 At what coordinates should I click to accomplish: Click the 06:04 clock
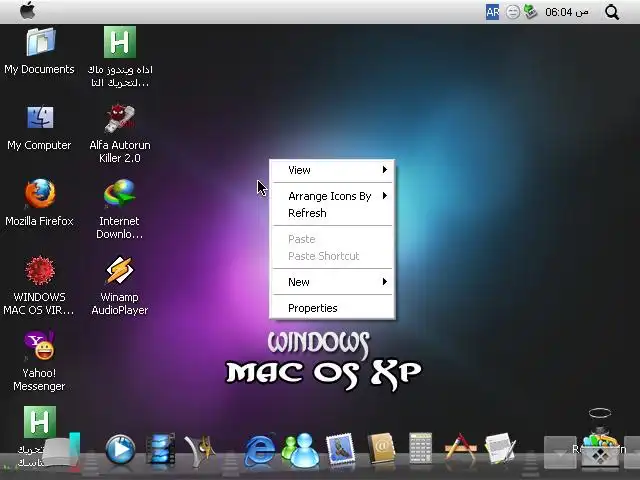567,12
